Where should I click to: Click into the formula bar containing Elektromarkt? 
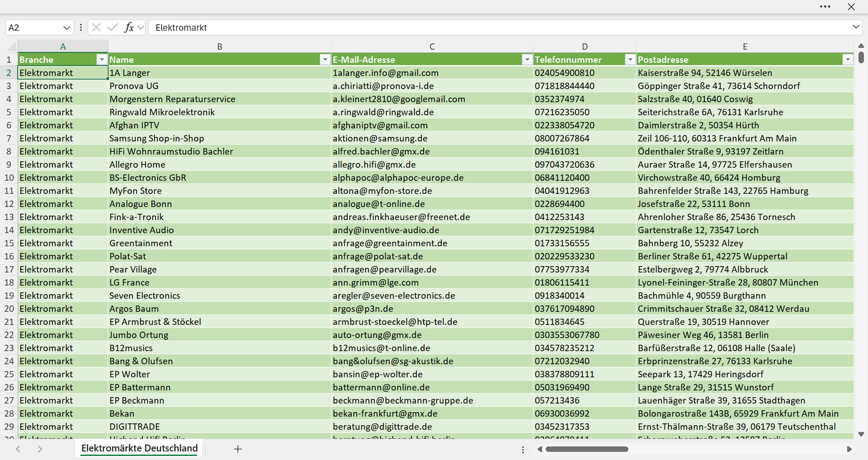pyautogui.click(x=500, y=28)
